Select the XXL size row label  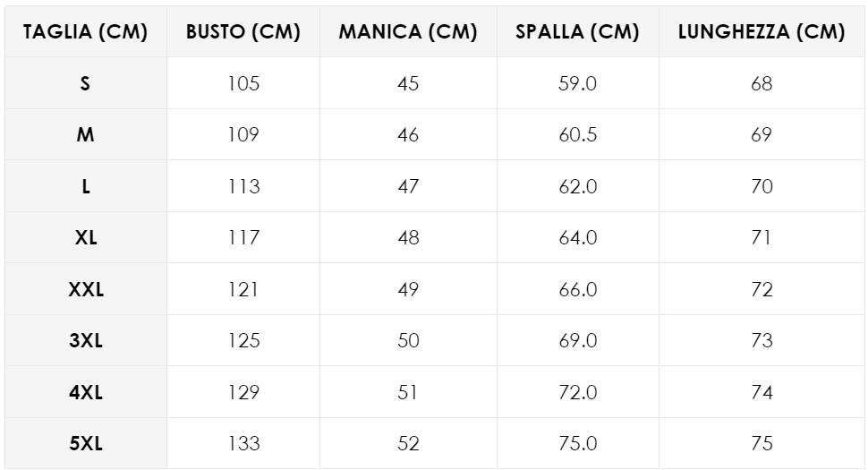tap(86, 289)
